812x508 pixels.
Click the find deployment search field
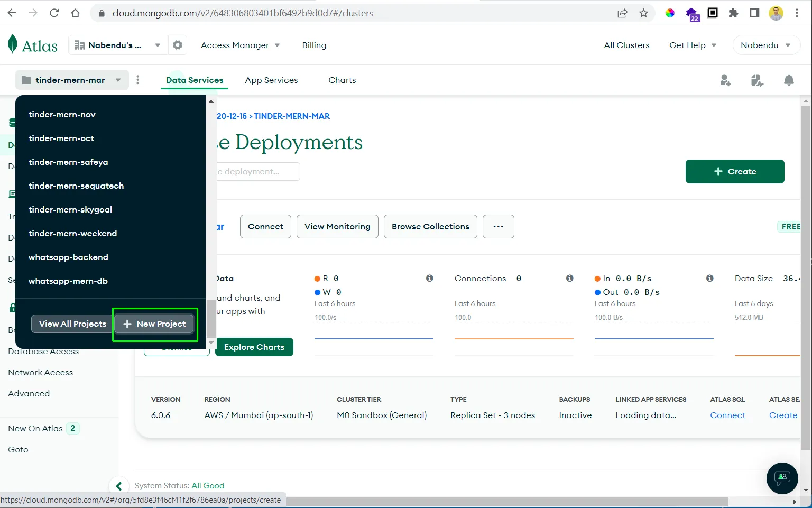[258, 171]
